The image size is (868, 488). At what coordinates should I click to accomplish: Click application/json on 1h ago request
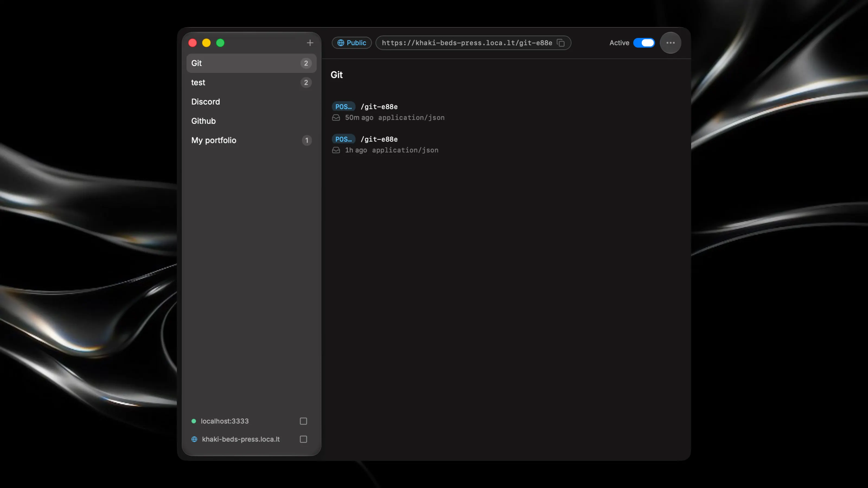tap(405, 150)
